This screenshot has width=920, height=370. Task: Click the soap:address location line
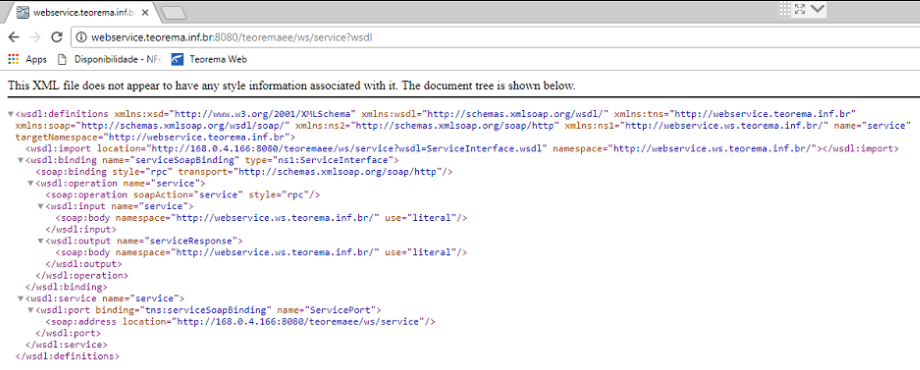(241, 321)
